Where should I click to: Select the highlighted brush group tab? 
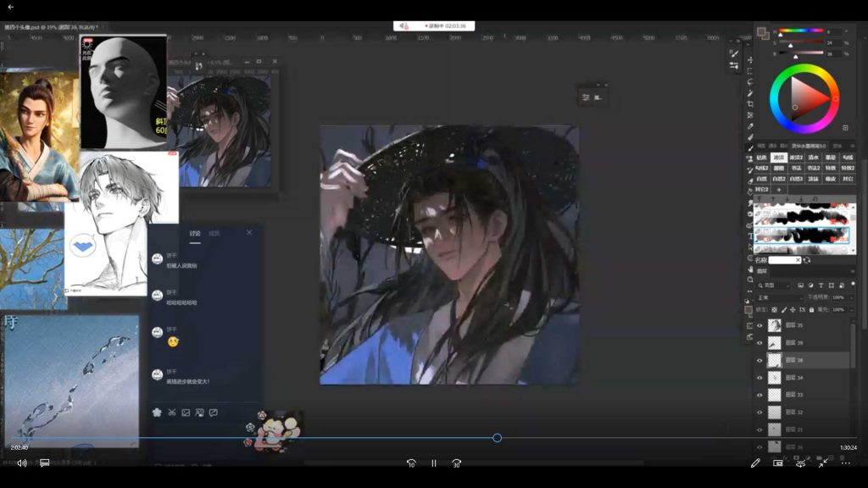(779, 158)
